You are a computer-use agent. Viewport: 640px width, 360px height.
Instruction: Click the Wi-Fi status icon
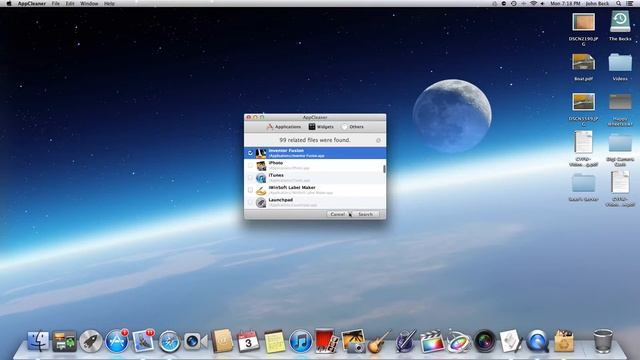(x=533, y=3)
